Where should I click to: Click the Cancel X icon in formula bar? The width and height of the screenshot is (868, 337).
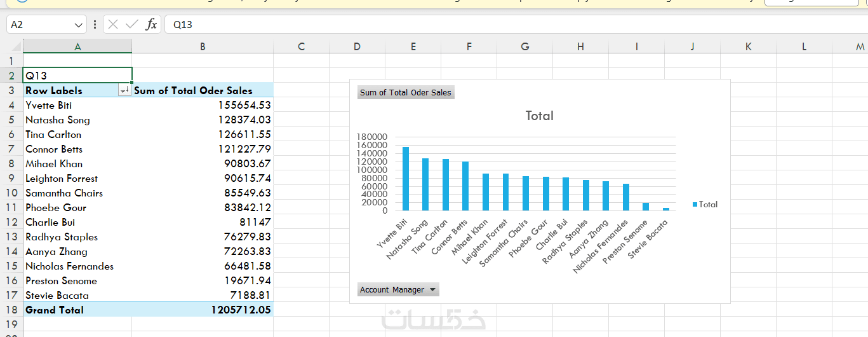[x=113, y=24]
